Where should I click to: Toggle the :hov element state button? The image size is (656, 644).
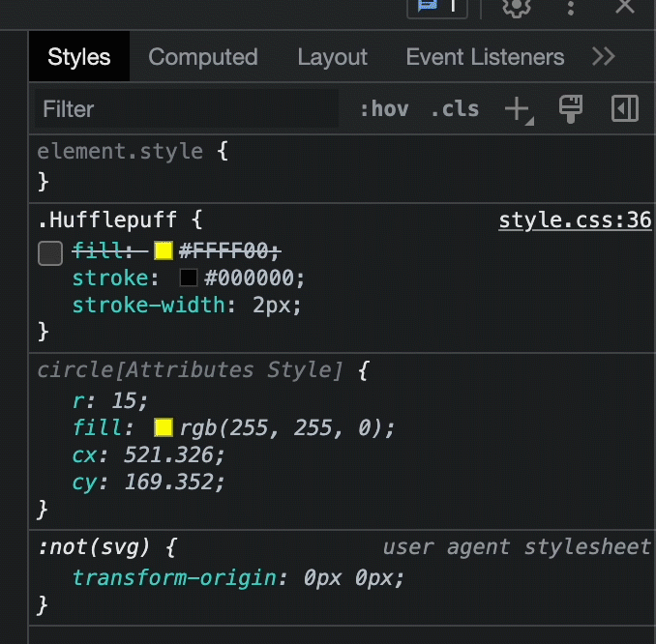[384, 109]
